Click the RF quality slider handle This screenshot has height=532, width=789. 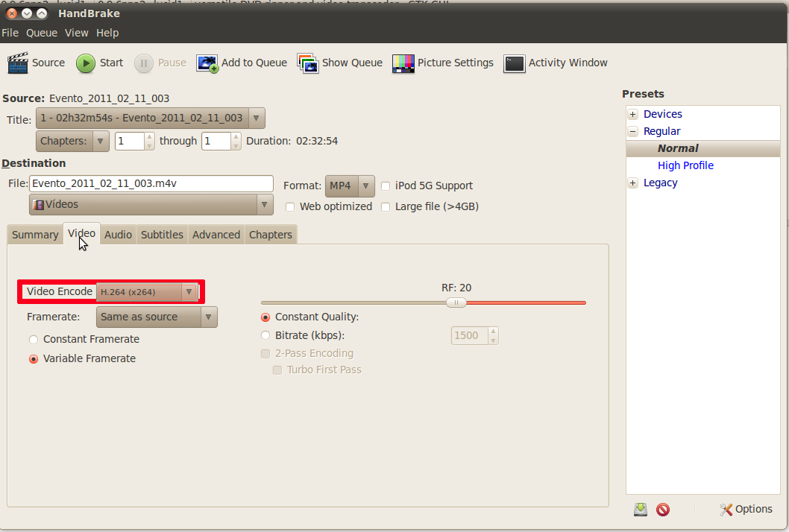click(x=456, y=303)
